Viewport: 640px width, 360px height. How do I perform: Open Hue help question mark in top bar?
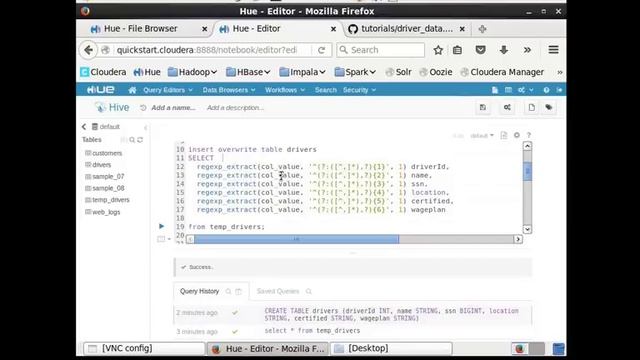click(x=546, y=90)
